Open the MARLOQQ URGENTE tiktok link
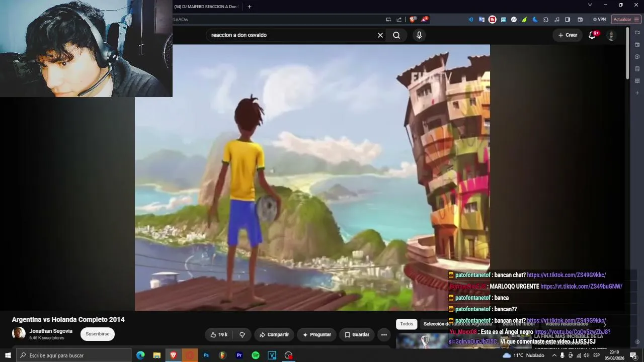Viewport: 644px width, 362px height. (x=581, y=287)
